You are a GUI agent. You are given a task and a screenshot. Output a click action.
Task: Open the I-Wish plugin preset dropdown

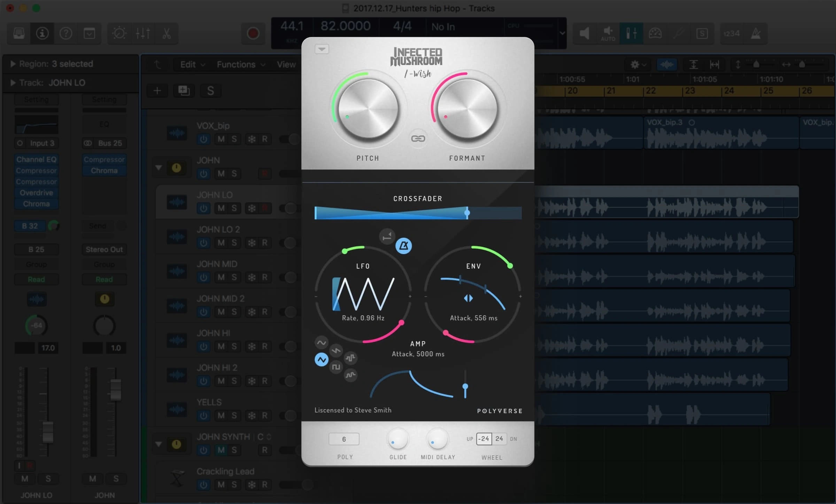point(322,49)
